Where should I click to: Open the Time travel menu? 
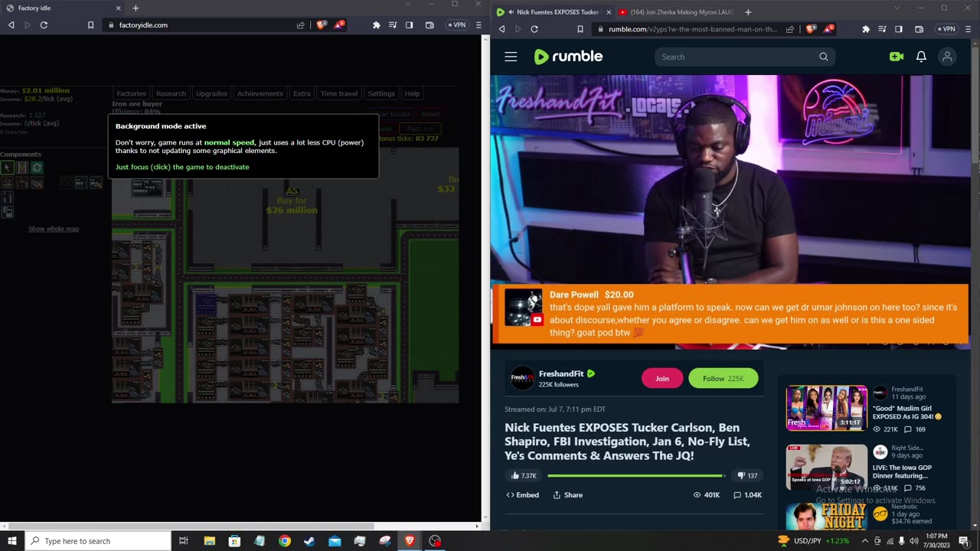(338, 93)
